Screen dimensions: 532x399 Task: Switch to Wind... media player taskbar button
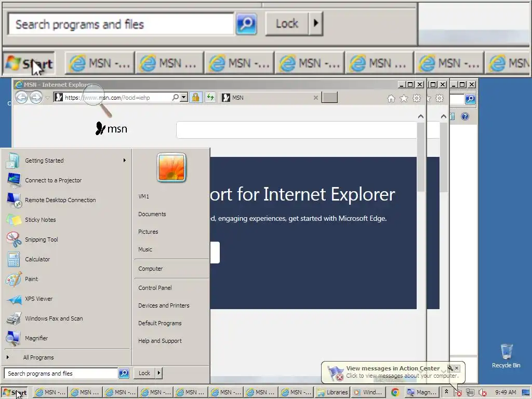[x=368, y=393]
